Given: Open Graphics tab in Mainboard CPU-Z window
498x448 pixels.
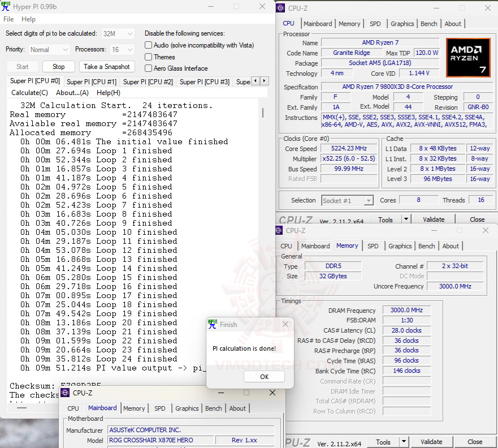Looking at the screenshot, I should 187,408.
